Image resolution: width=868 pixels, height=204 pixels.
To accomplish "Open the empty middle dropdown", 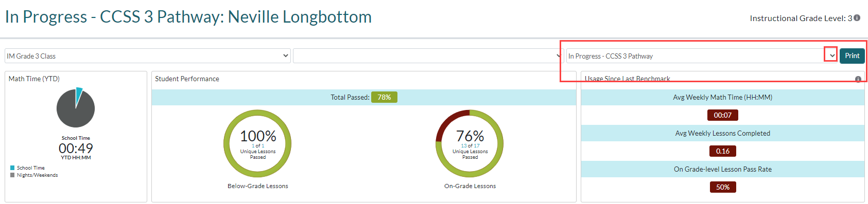I will 428,55.
